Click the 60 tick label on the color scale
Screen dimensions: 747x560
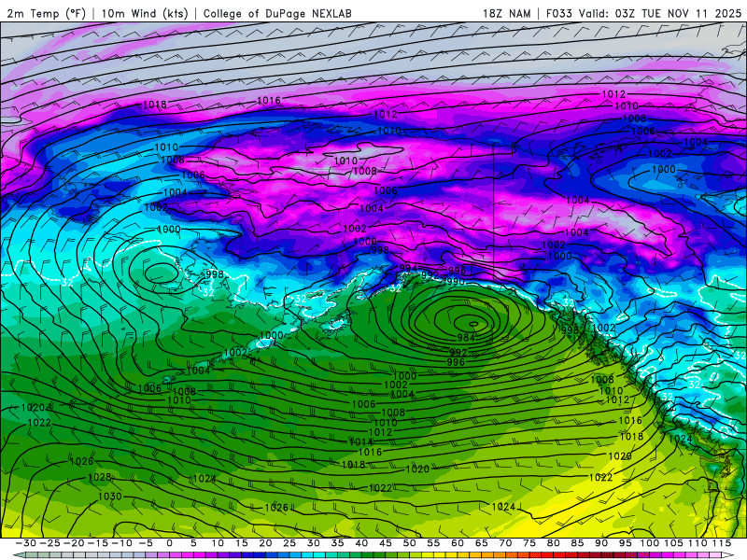458,543
